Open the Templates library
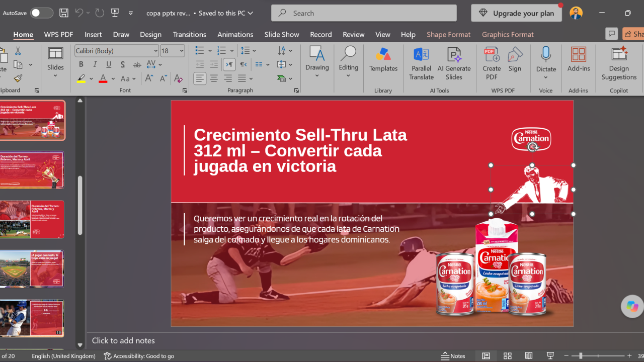The image size is (644, 362). click(383, 60)
